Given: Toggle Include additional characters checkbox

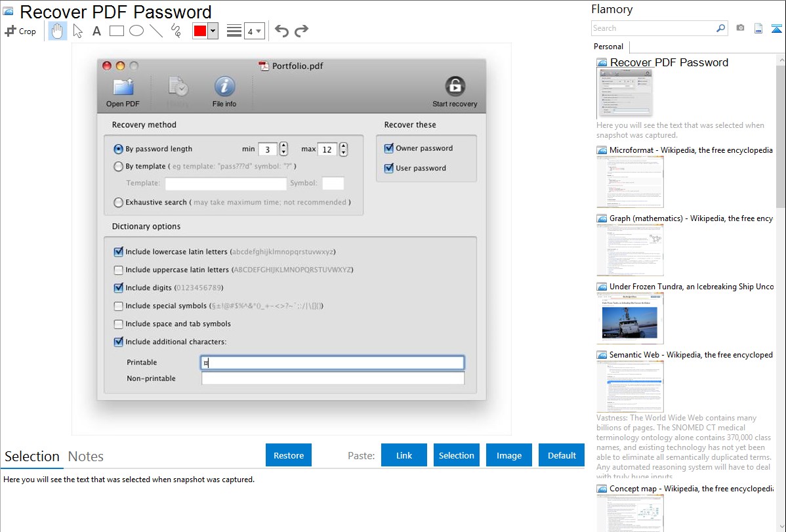Looking at the screenshot, I should click(118, 342).
